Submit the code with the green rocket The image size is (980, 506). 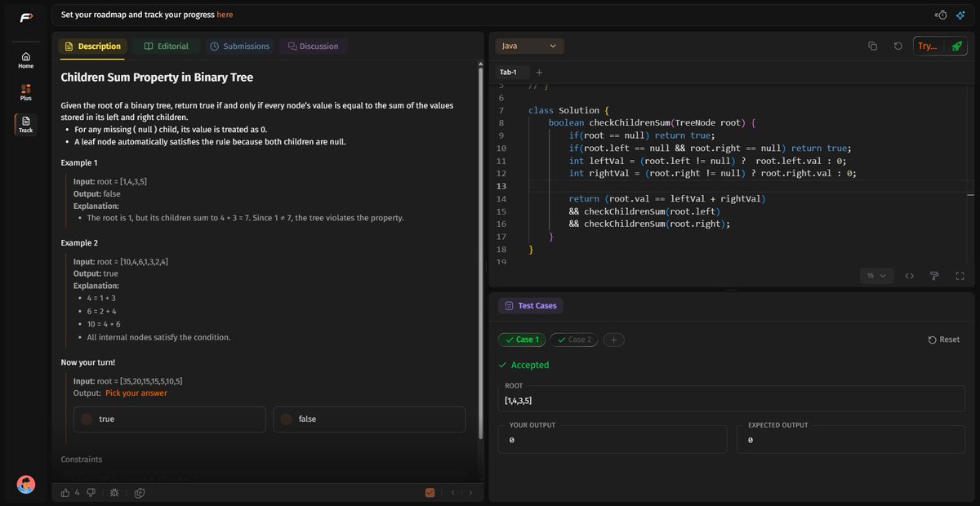[956, 47]
